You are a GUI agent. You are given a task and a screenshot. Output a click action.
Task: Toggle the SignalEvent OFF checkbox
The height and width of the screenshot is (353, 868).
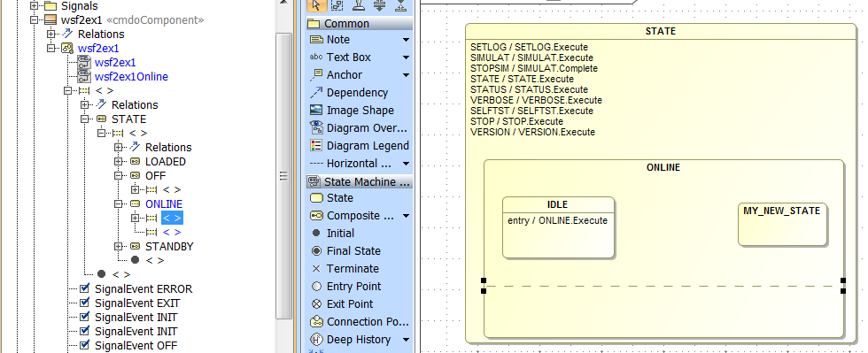pos(85,345)
